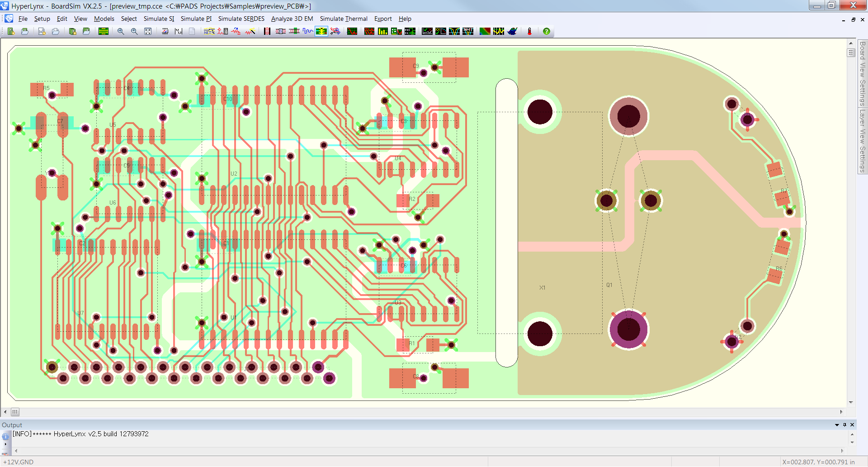Viewport: 868px width, 467px height.
Task: Click the horizontal scrollbar right arrow of board view
Action: [x=841, y=412]
